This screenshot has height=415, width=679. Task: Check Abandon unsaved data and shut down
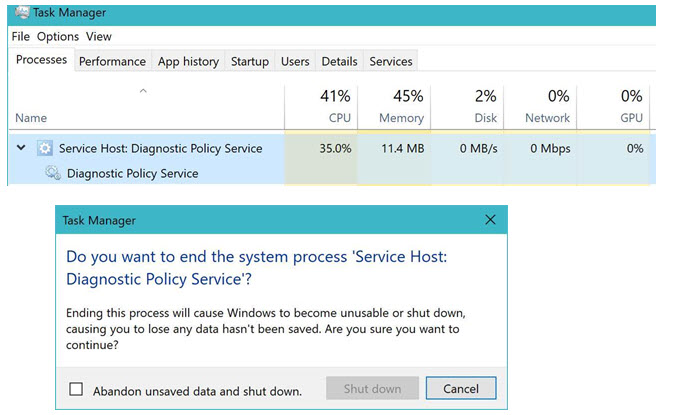(x=76, y=389)
